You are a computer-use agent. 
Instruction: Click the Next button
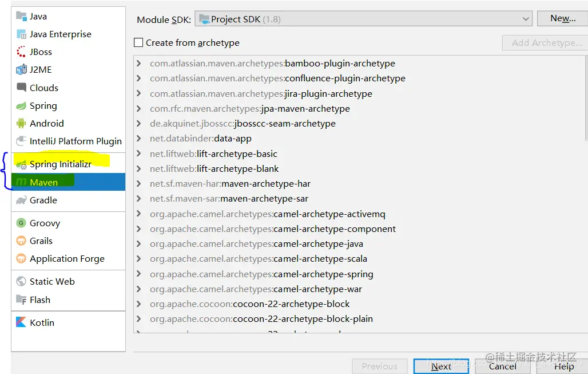click(x=441, y=366)
